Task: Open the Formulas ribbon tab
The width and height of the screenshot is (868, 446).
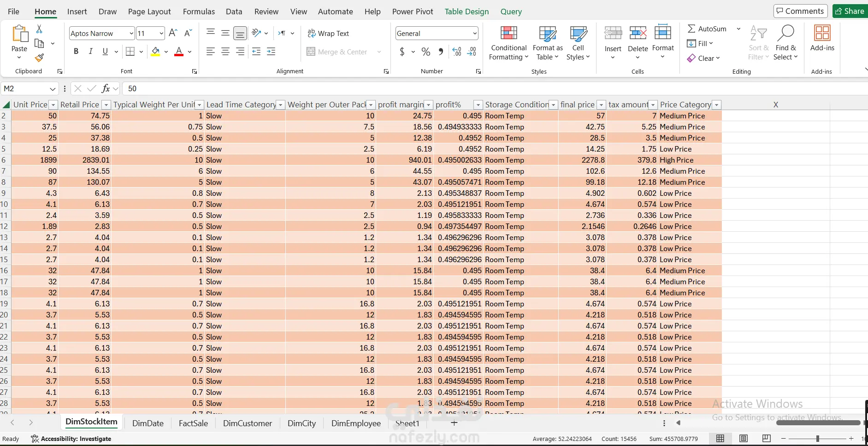Action: click(199, 12)
